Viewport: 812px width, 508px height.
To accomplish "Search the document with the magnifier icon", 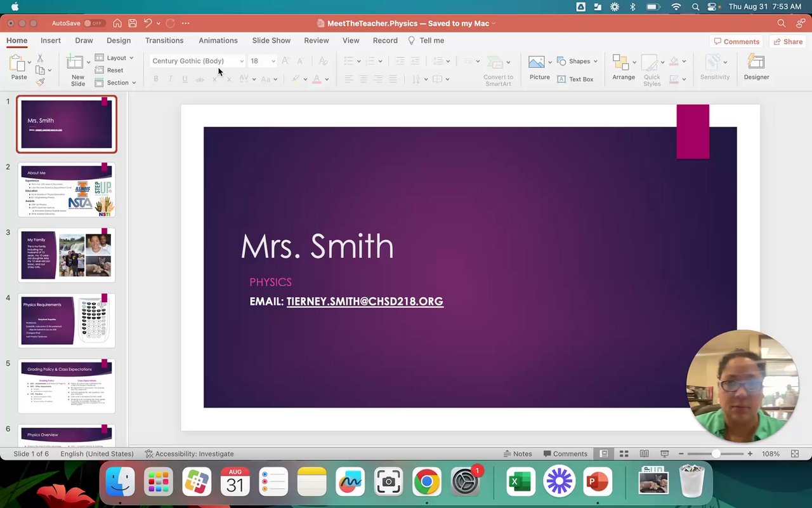I will [x=782, y=23].
